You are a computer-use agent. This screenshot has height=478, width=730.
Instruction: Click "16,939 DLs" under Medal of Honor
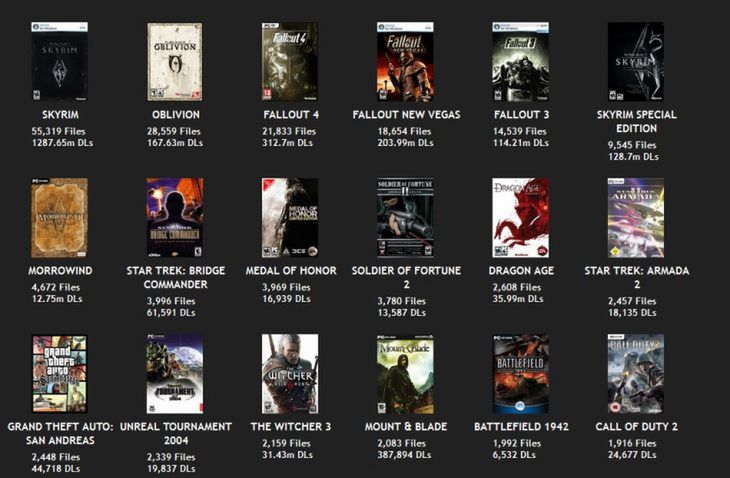[286, 299]
